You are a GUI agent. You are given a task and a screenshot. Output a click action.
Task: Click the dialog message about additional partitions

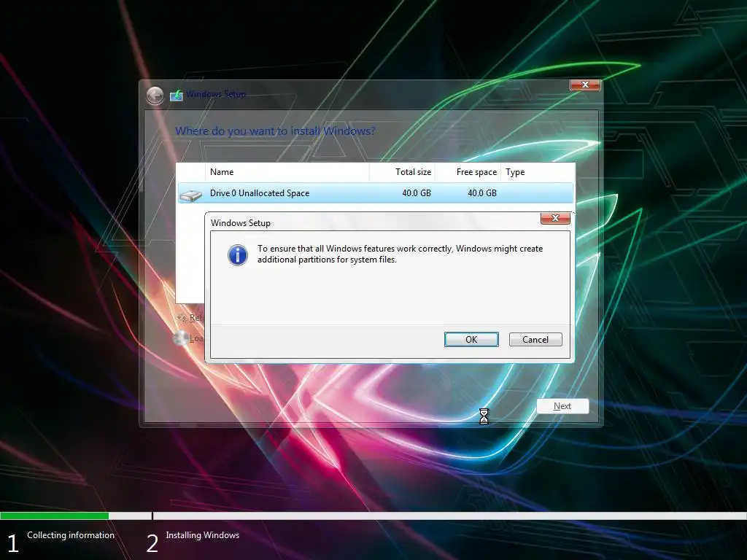click(400, 254)
